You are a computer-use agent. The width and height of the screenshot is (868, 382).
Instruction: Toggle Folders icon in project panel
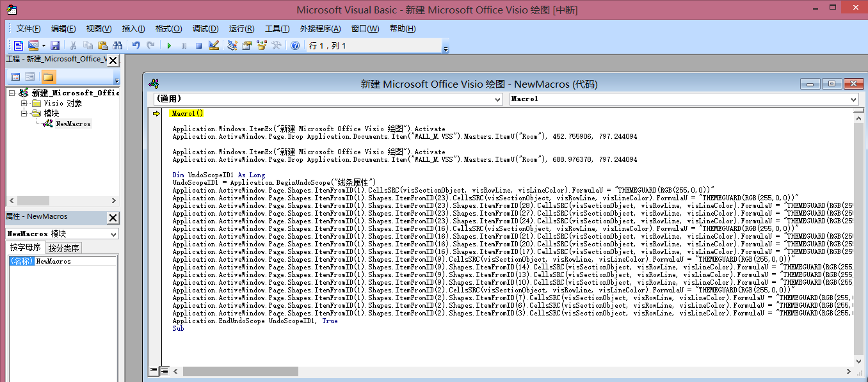click(49, 77)
